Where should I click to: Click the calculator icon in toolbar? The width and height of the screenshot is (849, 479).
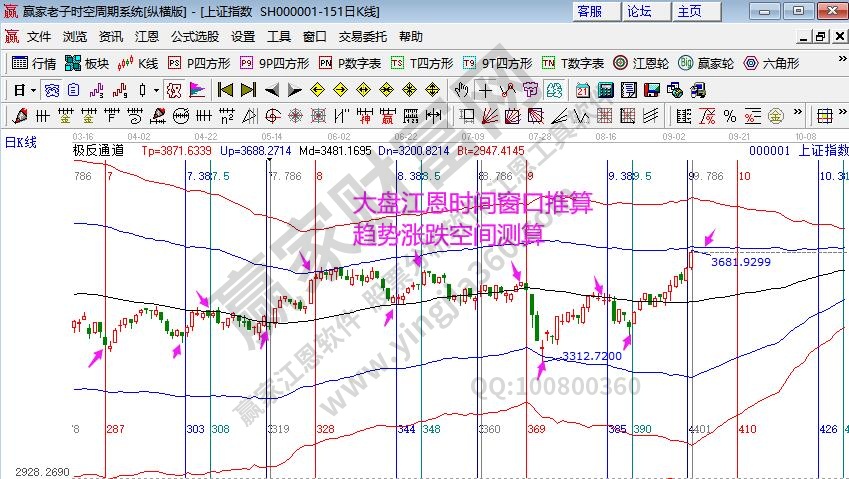coord(605,90)
